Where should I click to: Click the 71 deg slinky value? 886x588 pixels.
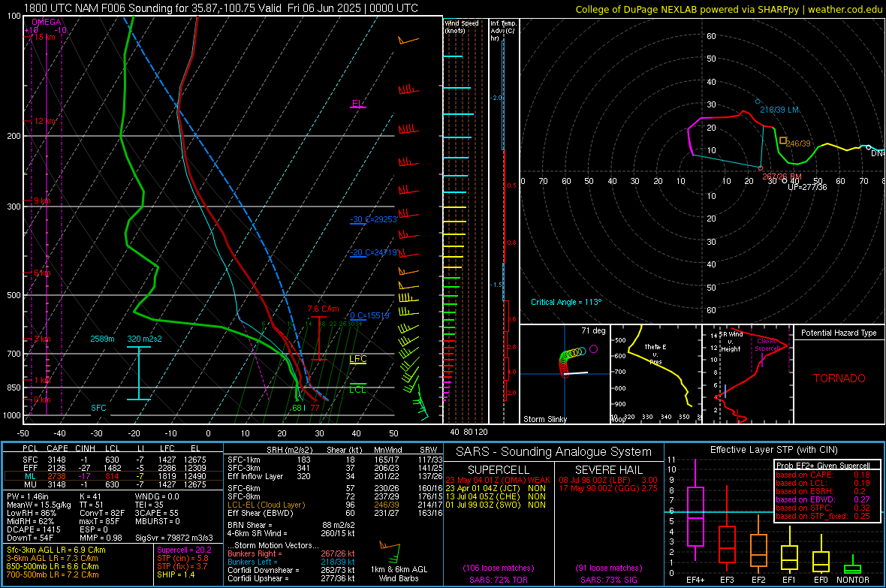(x=593, y=330)
